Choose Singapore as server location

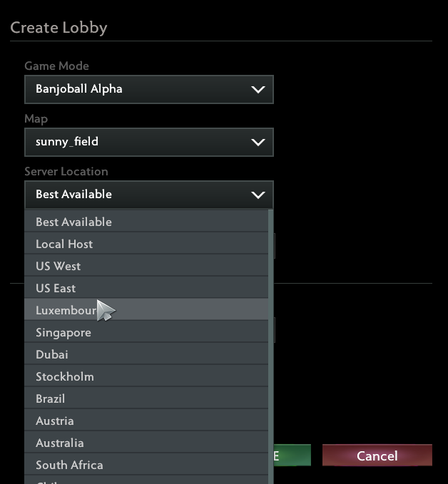146,332
